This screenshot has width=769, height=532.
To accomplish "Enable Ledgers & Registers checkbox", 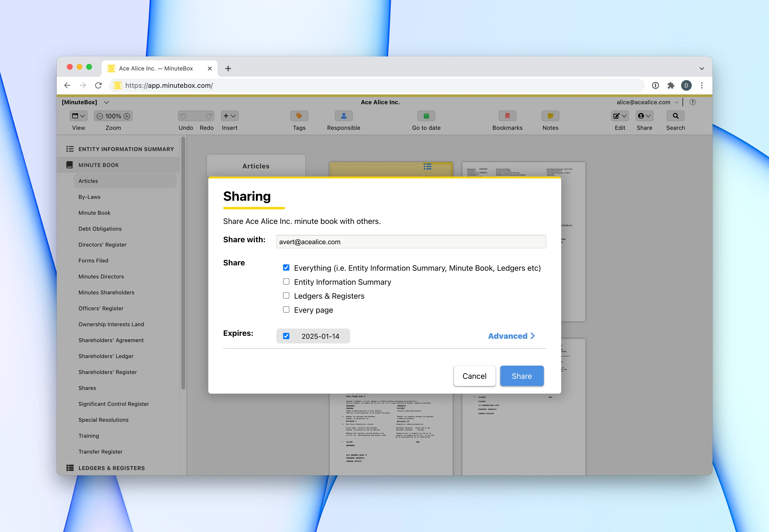I will pos(286,296).
